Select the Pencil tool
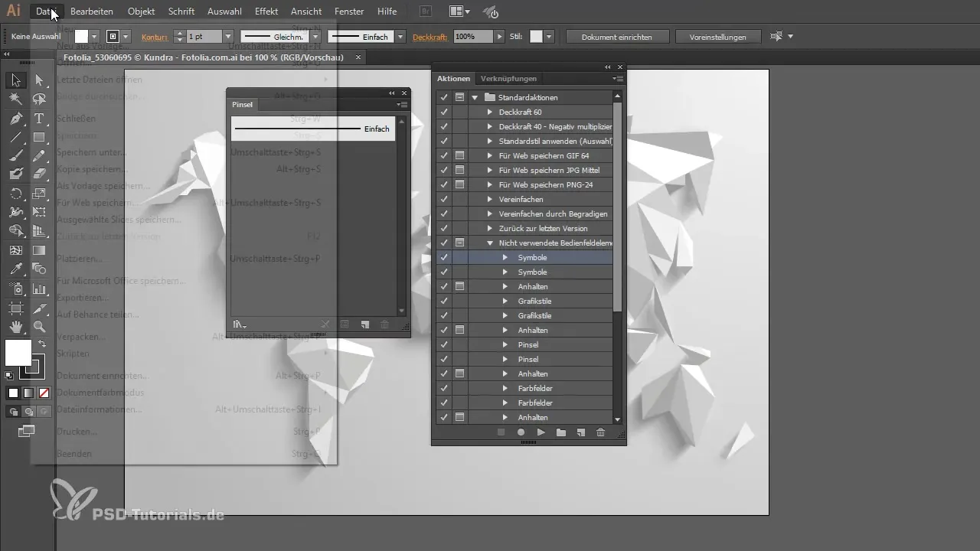Image resolution: width=980 pixels, height=551 pixels. coord(39,155)
